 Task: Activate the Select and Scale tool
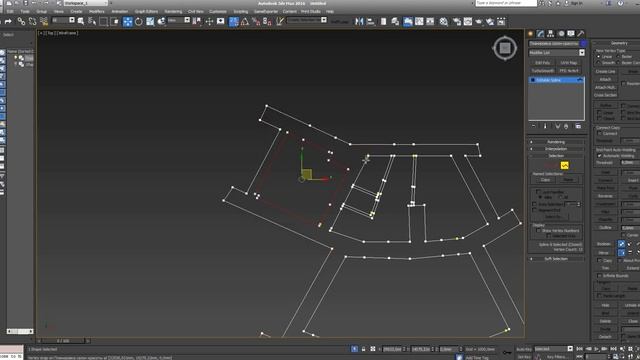click(150, 21)
